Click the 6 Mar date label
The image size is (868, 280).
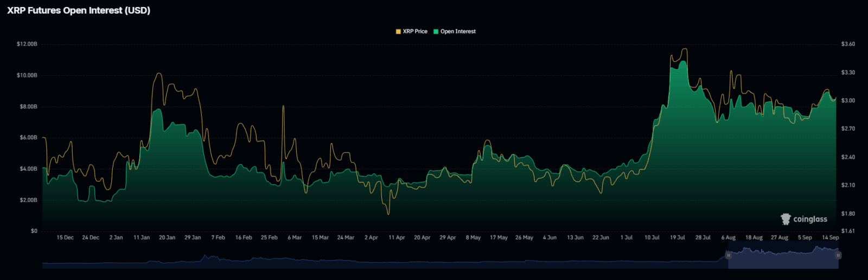295,238
